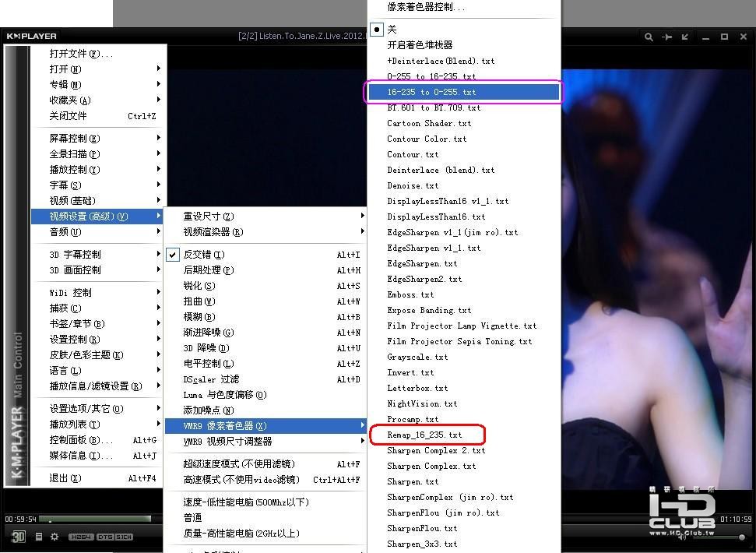Choose 退出(X) to exit
Screen dimensions: 756x553
(x=99, y=478)
